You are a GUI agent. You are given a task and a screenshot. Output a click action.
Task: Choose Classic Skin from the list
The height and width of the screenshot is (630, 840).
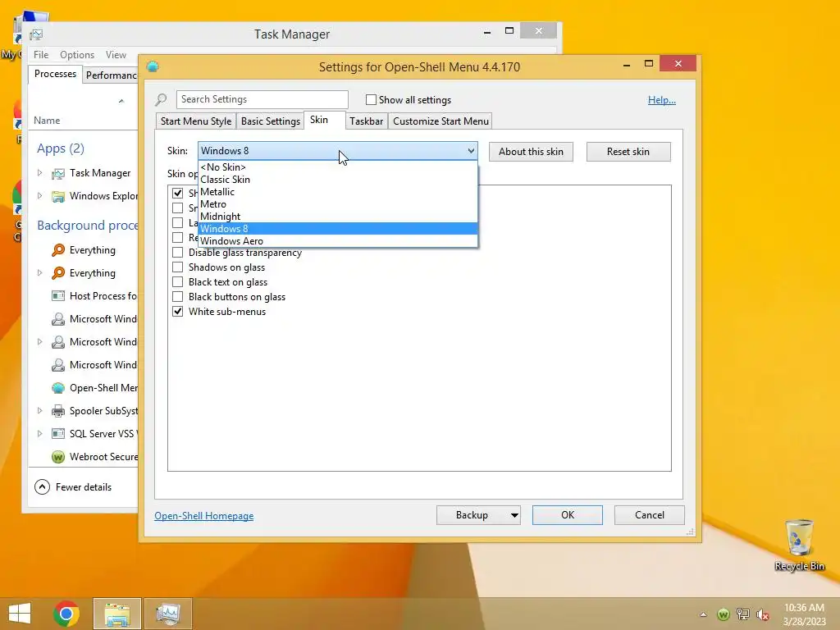[337, 180]
